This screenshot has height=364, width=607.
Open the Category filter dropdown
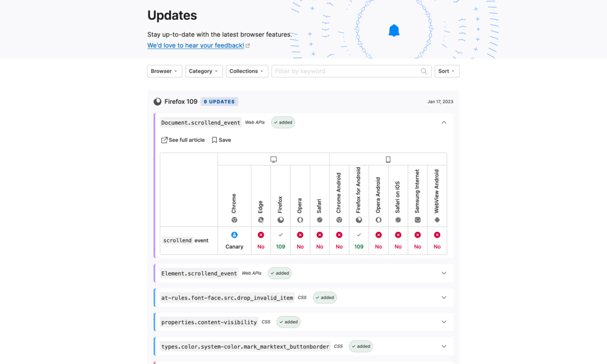click(x=204, y=71)
